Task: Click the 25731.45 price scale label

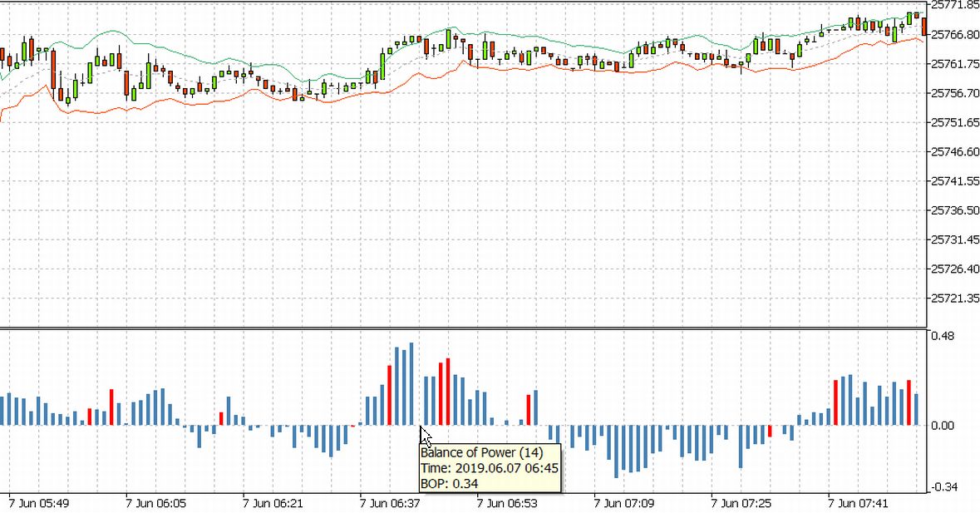Action: (x=954, y=239)
